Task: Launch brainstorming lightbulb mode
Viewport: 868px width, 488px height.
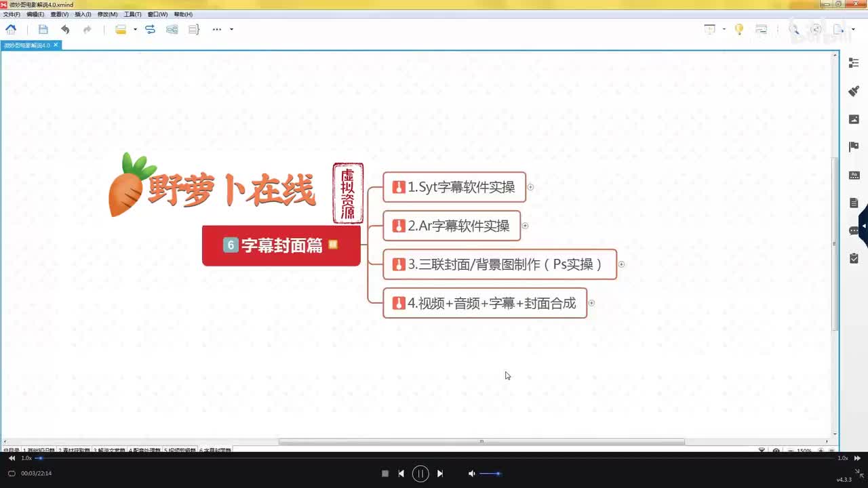Action: tap(740, 29)
